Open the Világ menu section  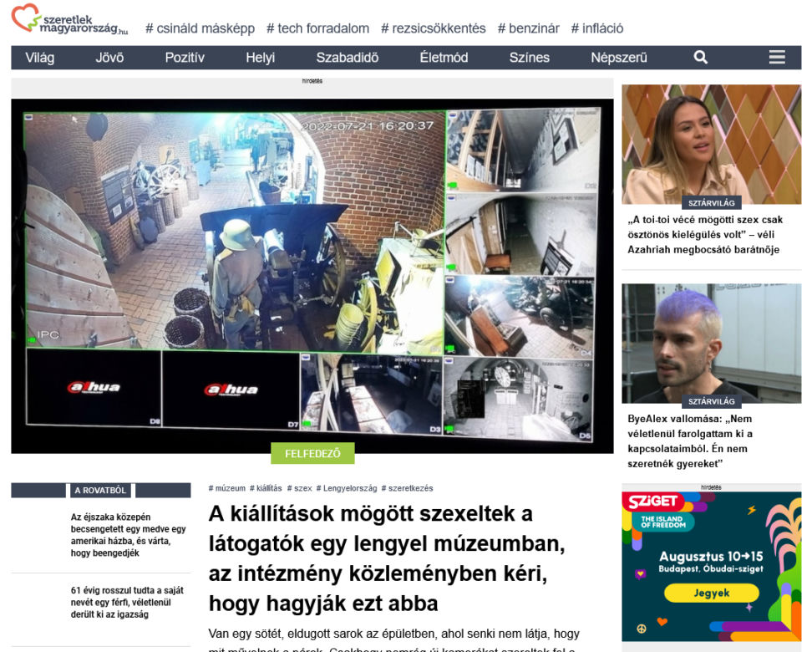point(40,58)
